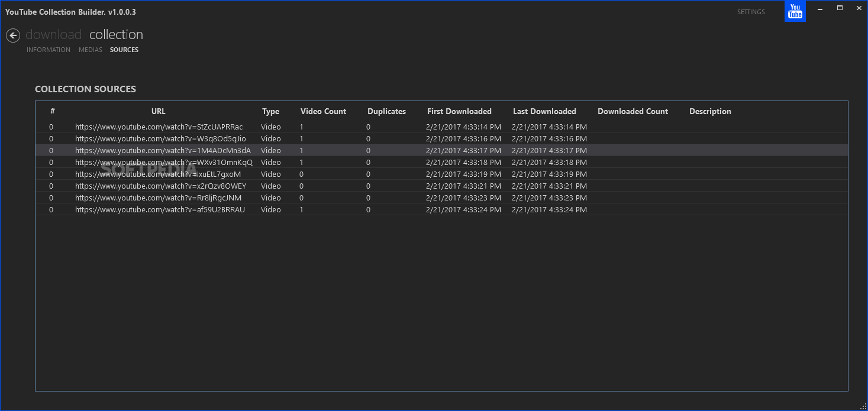Select the row with URL v=IxuEtL7gxoM
868x411 pixels.
pos(441,174)
